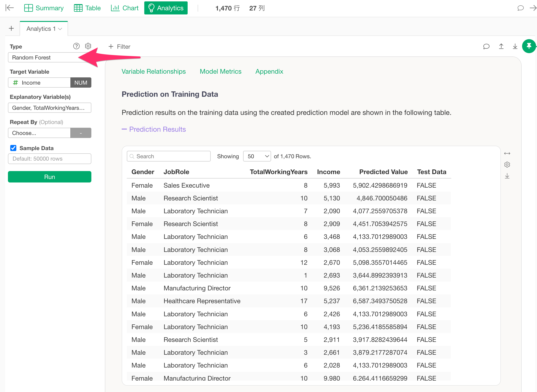537x392 pixels.
Task: Download the prediction results table
Action: (x=507, y=176)
